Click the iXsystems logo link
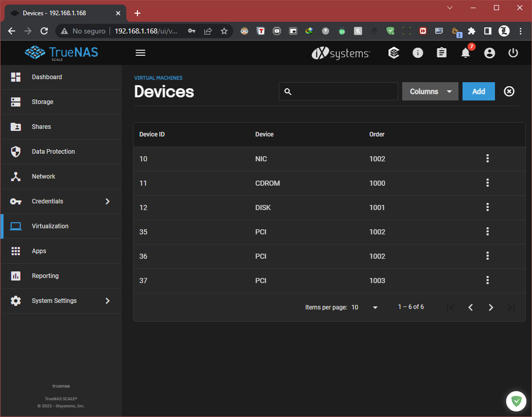Image resolution: width=532 pixels, height=417 pixels. (x=341, y=53)
